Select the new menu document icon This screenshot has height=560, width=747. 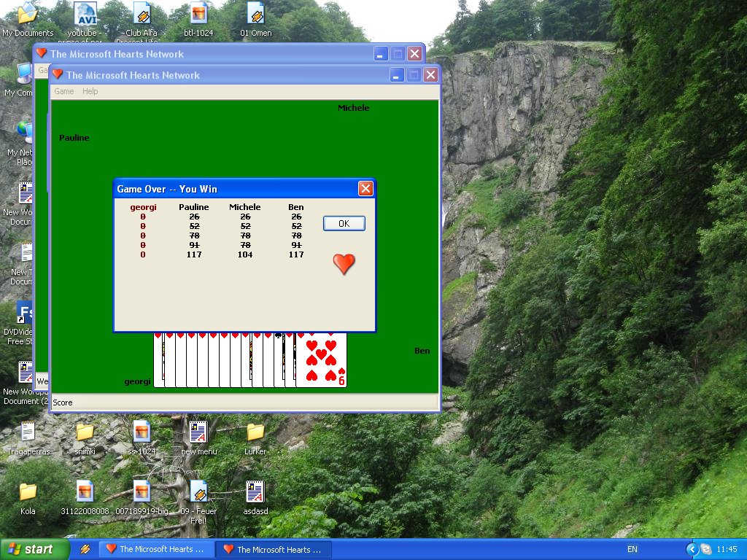(198, 432)
